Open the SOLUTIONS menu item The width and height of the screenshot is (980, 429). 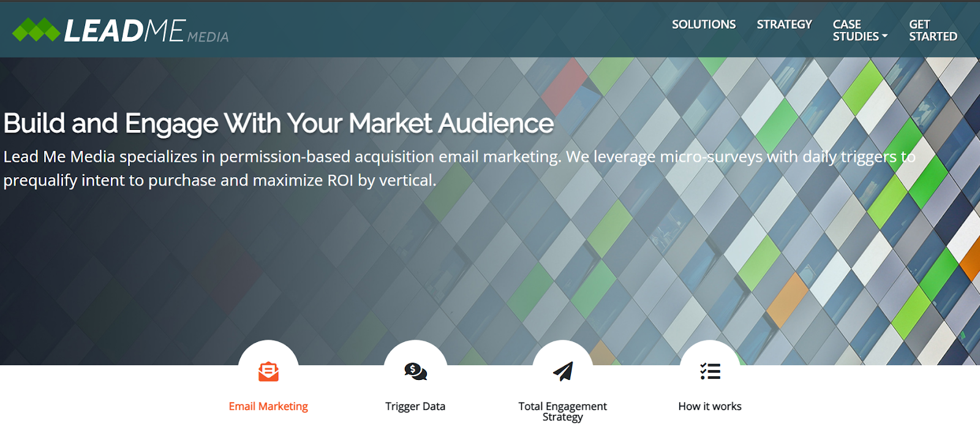pyautogui.click(x=704, y=25)
